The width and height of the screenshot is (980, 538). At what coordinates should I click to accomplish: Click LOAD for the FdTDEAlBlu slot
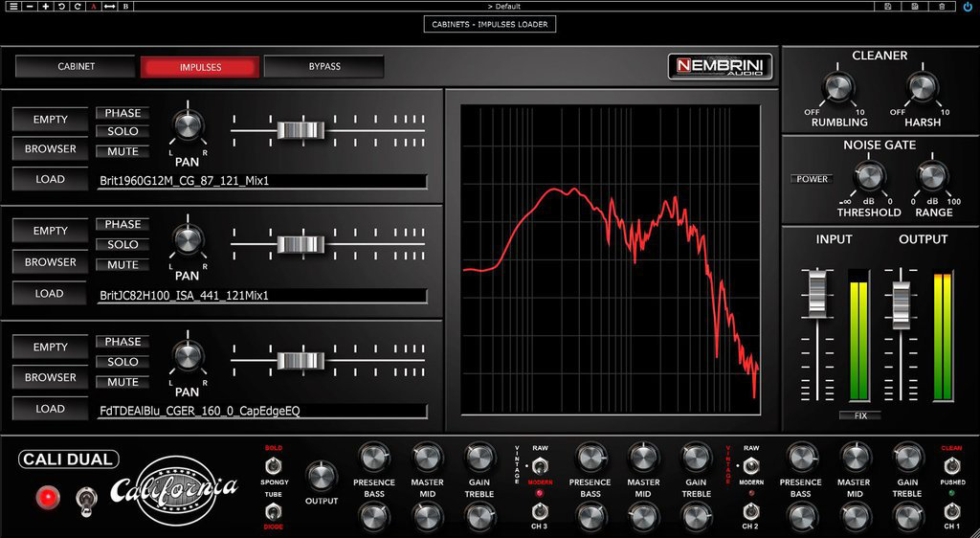pos(50,409)
